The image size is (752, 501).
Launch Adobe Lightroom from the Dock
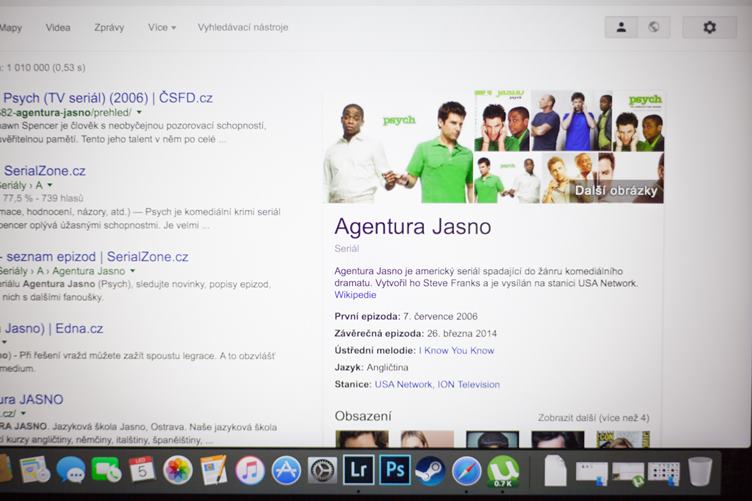tap(358, 470)
